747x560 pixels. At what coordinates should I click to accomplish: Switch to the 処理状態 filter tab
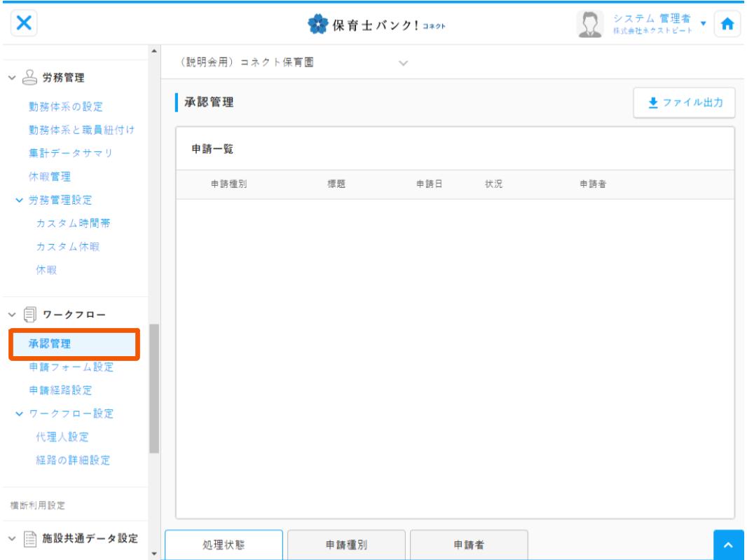[x=224, y=545]
